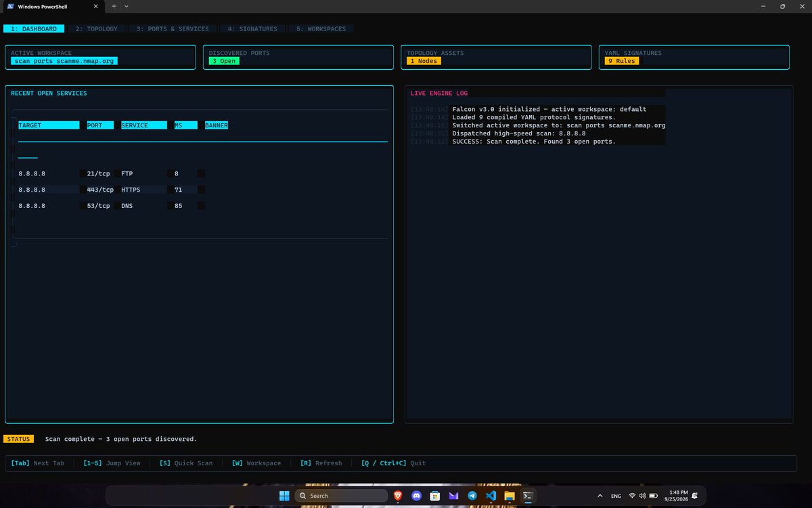Click the '1 Nodes' topology assets badge
The height and width of the screenshot is (508, 812).
424,61
